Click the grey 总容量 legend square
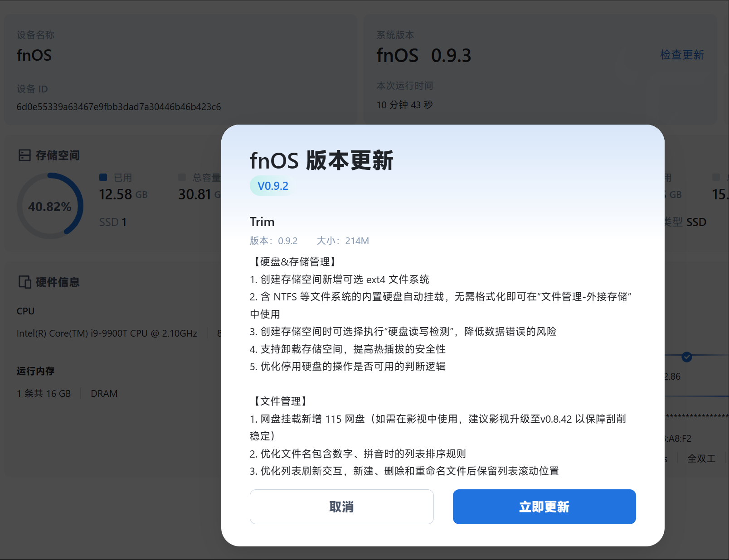This screenshot has height=560, width=729. (x=182, y=178)
